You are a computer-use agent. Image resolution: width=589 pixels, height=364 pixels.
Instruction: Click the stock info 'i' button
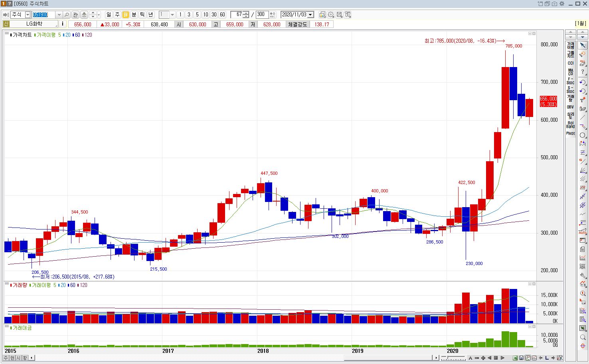point(63,24)
